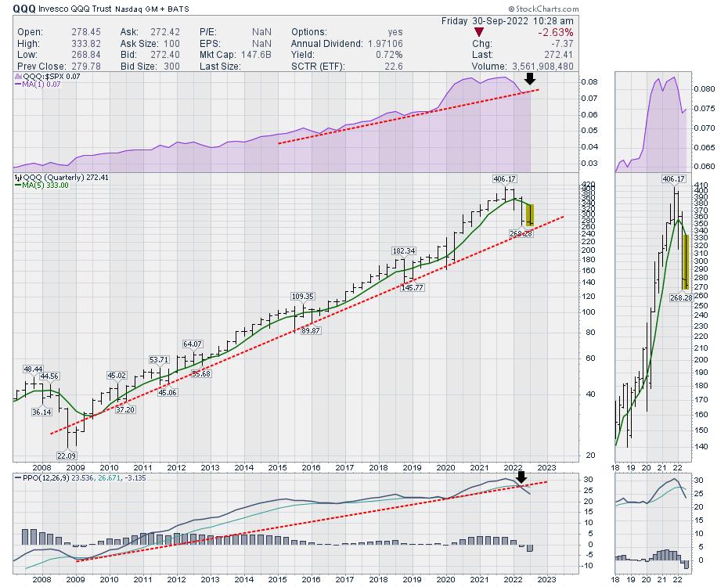728x587 pixels.
Task: Click the QQQ ticker symbol title
Action: coord(23,7)
